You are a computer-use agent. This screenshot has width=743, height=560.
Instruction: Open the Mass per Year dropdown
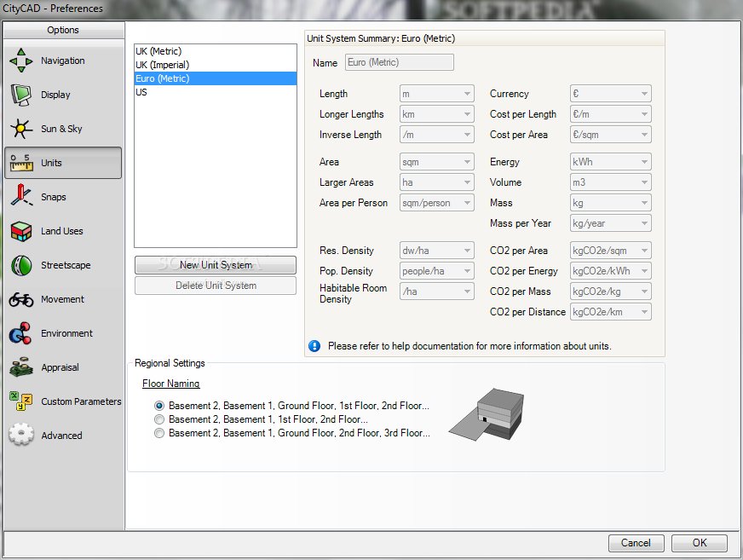(610, 223)
